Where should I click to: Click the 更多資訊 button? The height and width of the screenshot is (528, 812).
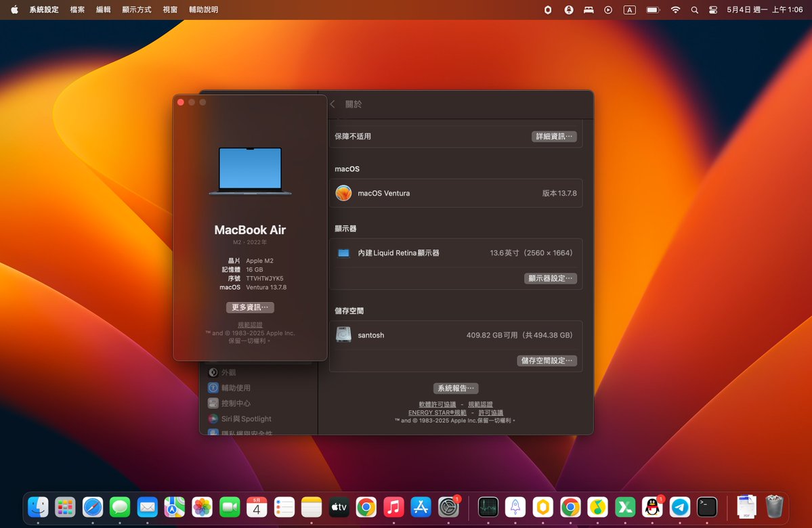pyautogui.click(x=250, y=307)
